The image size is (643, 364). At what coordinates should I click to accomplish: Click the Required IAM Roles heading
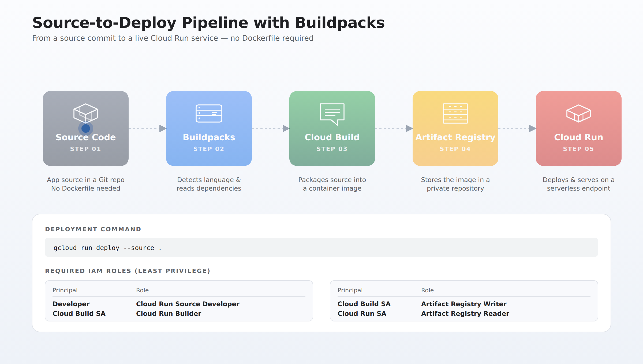[128, 271]
